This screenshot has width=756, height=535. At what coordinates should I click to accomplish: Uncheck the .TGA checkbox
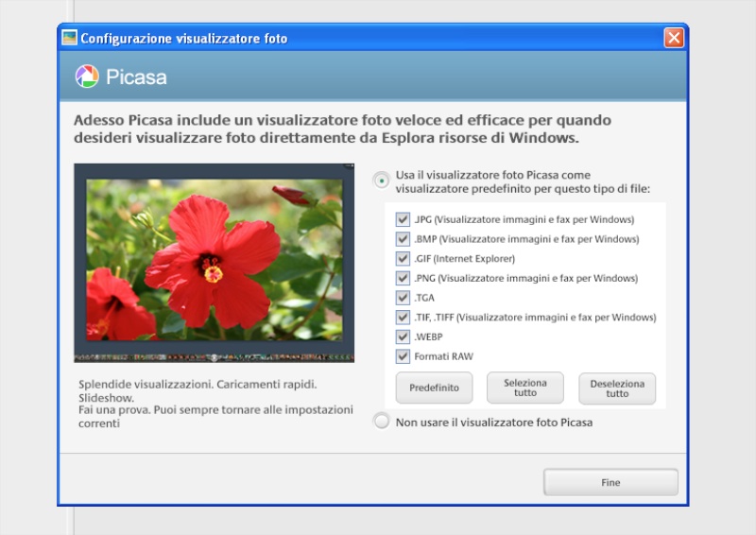404,298
